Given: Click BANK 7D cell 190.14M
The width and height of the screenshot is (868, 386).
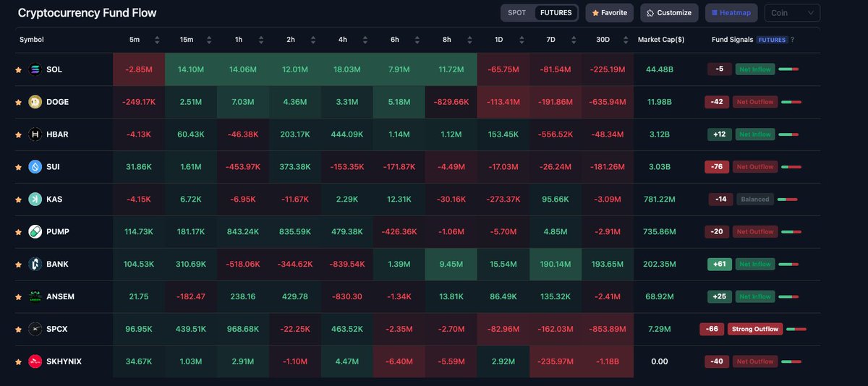Looking at the screenshot, I should pyautogui.click(x=556, y=265).
